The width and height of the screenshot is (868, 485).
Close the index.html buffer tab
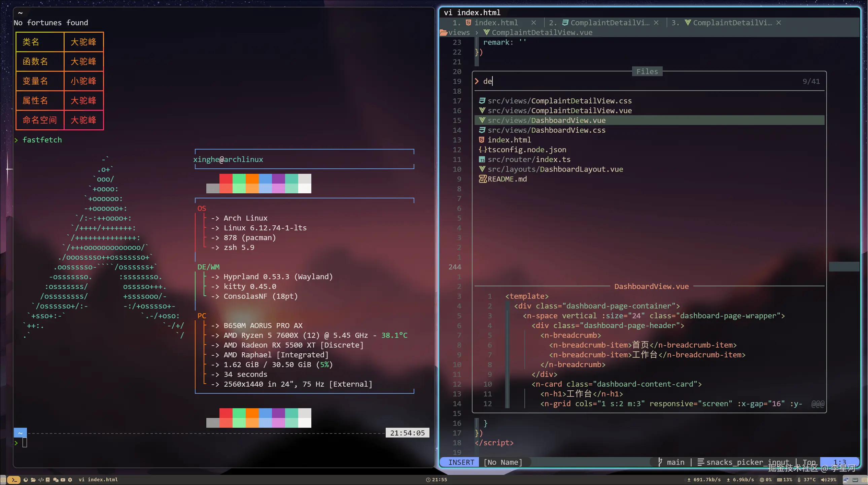coord(533,23)
